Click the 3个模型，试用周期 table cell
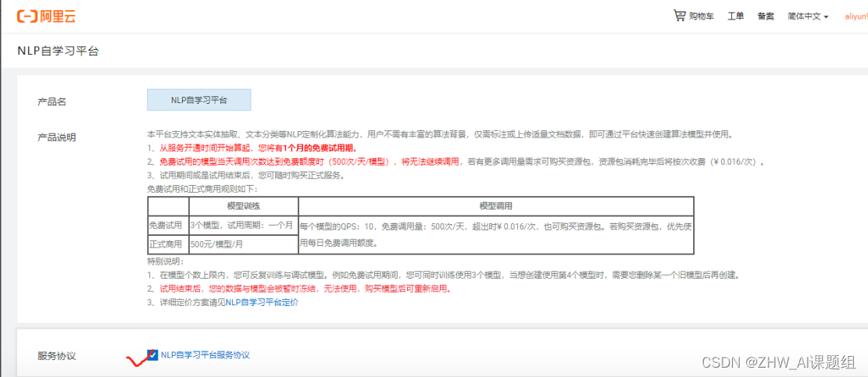This screenshot has height=377, width=868. [244, 226]
